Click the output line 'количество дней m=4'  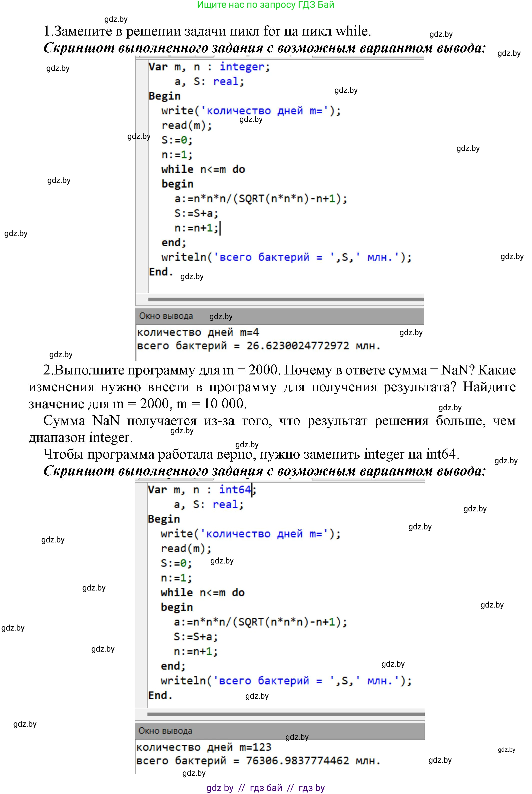click(x=198, y=332)
